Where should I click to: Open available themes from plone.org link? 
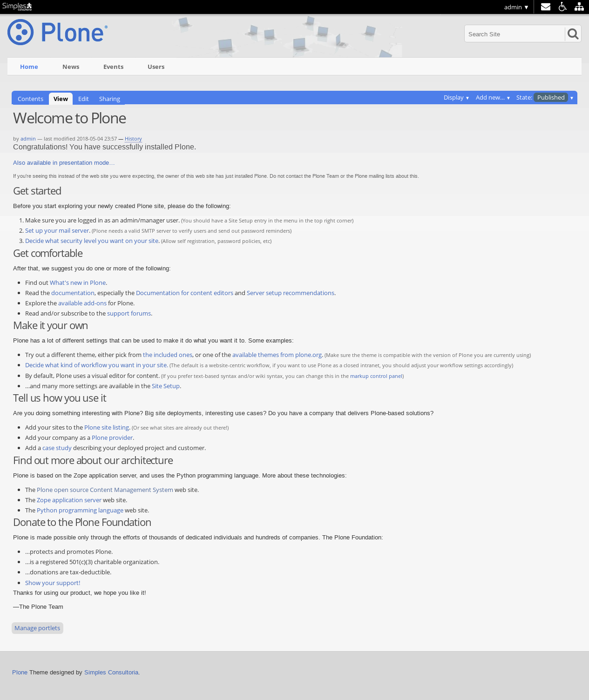pyautogui.click(x=277, y=355)
